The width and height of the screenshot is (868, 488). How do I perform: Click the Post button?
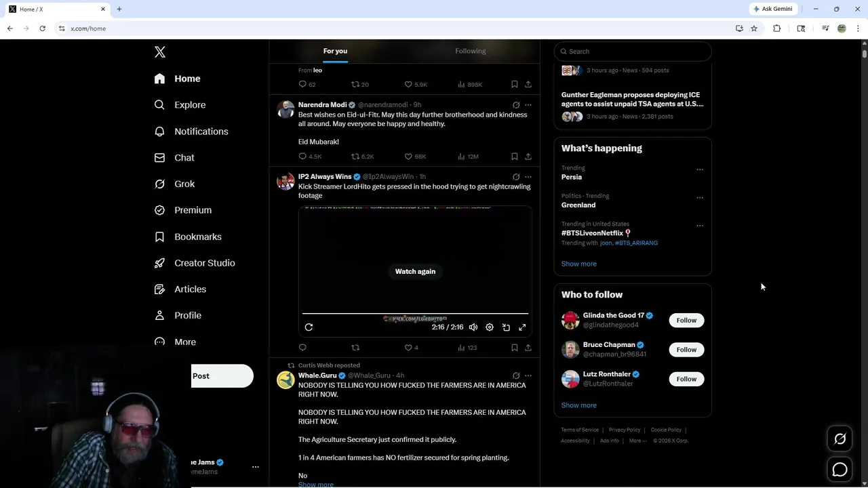coord(222,376)
